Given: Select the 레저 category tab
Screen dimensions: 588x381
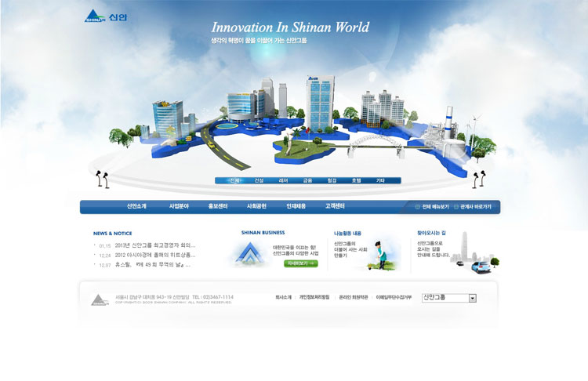Looking at the screenshot, I should [x=283, y=180].
